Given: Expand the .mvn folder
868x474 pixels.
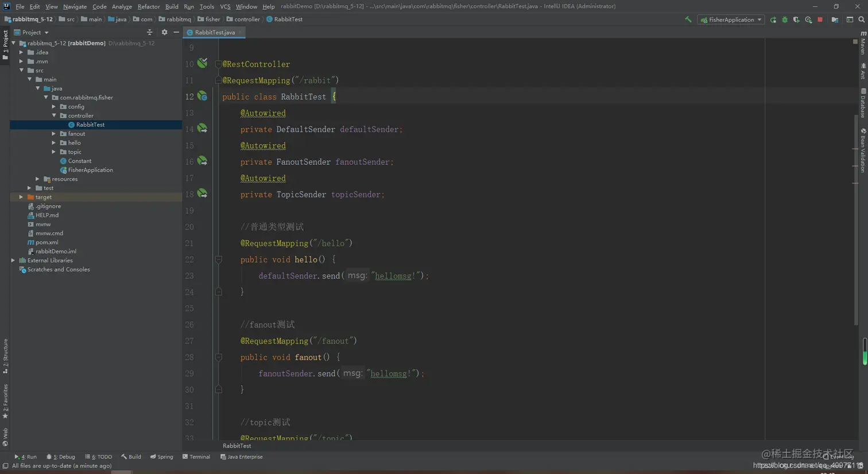Looking at the screenshot, I should click(x=22, y=61).
